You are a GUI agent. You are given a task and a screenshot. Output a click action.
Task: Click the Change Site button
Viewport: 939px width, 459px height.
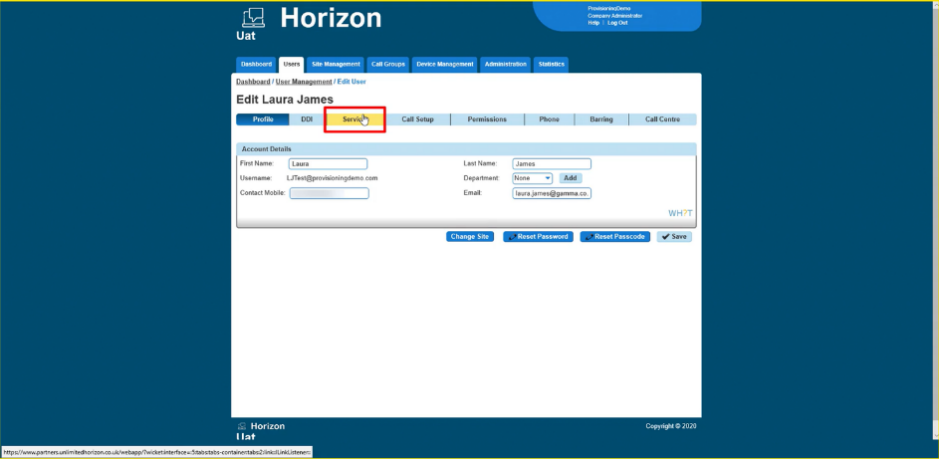(x=470, y=237)
